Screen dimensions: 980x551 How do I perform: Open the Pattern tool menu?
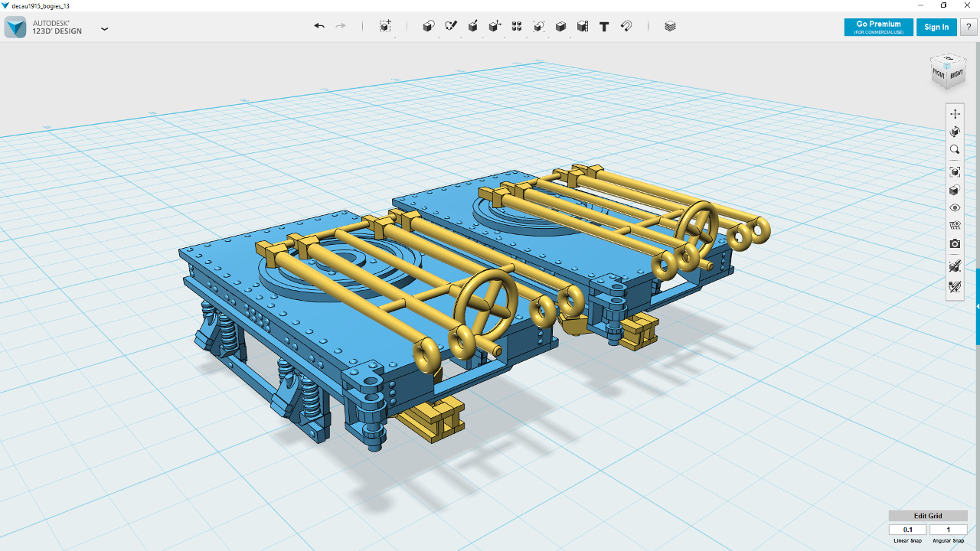point(517,26)
